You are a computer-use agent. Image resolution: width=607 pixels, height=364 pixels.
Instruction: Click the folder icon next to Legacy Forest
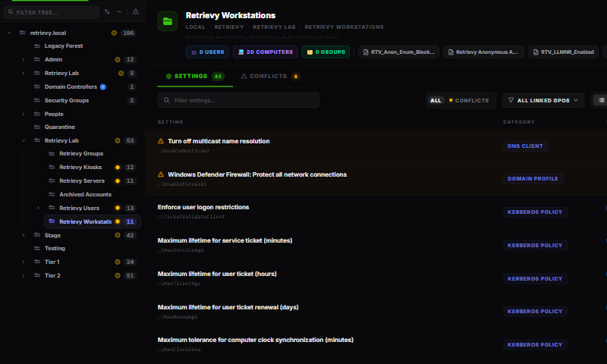tap(37, 45)
